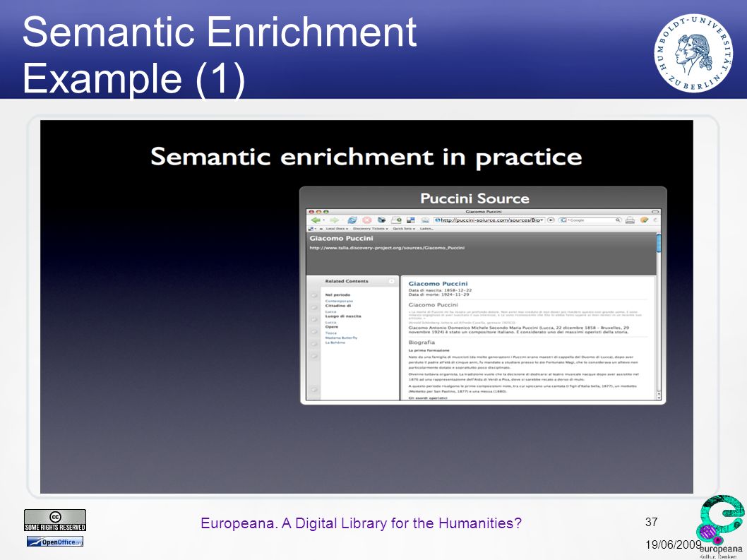Click the Data di morte: 1924-11-29 line
747x560 pixels.
tap(438, 294)
